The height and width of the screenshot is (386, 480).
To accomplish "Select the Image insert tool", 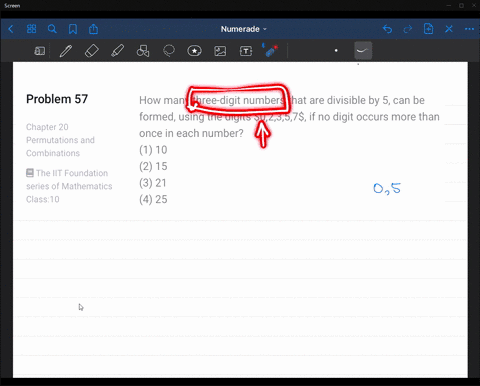I will click(x=220, y=51).
